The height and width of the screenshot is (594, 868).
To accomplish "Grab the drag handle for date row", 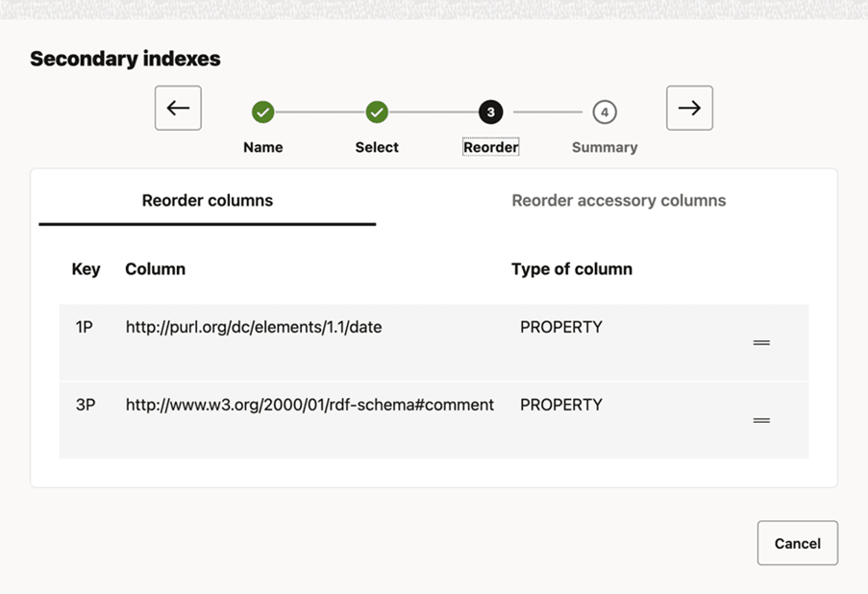I will coord(761,343).
